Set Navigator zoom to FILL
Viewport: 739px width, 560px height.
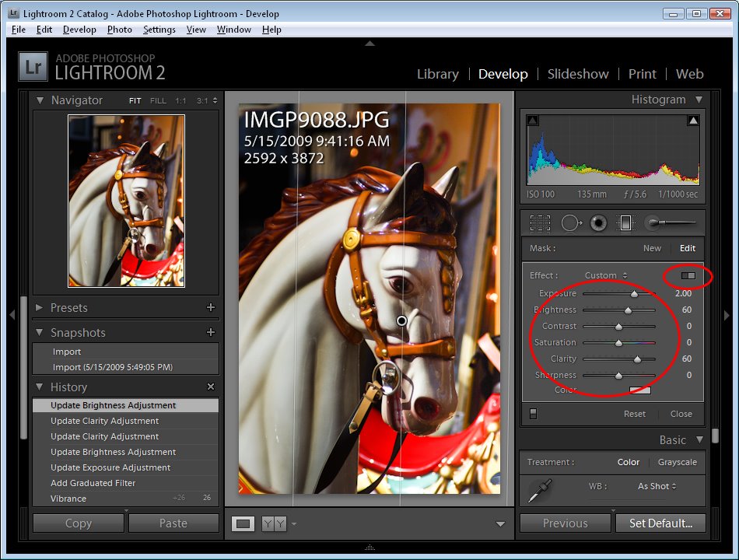coord(158,101)
